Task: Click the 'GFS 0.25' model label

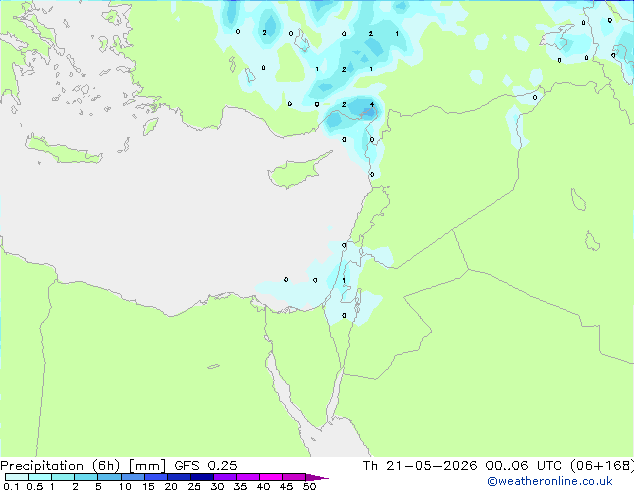Action: 206,466
